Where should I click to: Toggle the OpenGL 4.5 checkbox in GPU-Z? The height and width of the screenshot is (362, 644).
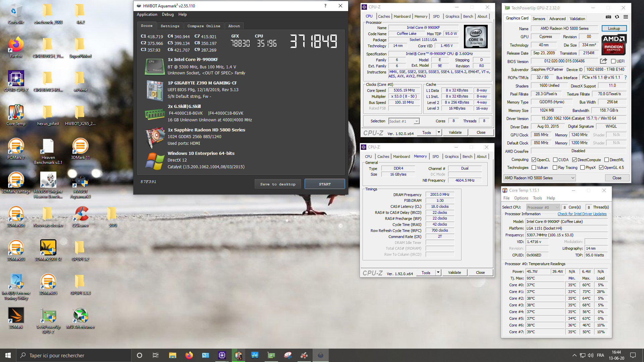(601, 168)
